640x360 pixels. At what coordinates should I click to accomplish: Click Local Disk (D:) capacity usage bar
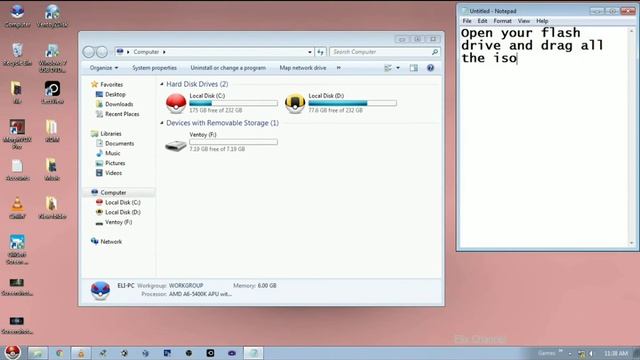(x=352, y=103)
